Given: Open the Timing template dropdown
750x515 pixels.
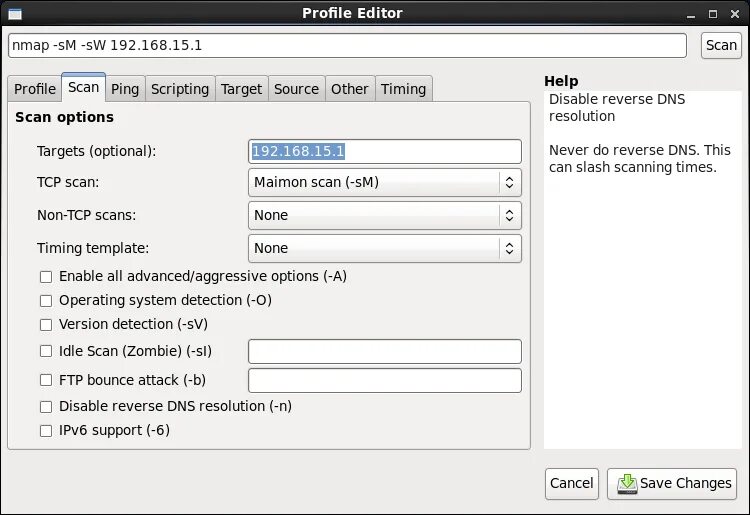Looking at the screenshot, I should [x=384, y=248].
